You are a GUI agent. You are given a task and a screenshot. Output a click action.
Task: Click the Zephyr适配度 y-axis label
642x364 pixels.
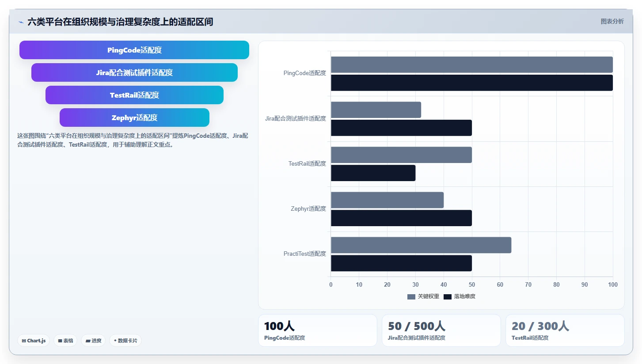pyautogui.click(x=308, y=209)
